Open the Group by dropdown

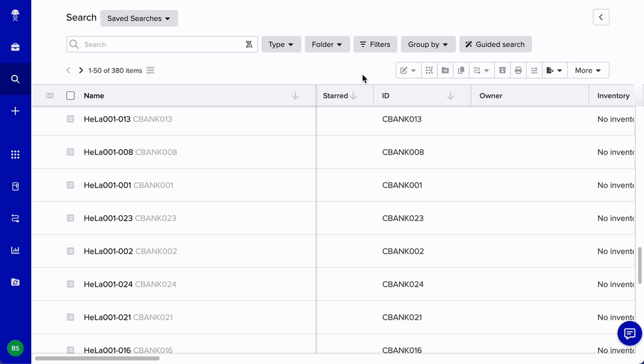point(428,44)
